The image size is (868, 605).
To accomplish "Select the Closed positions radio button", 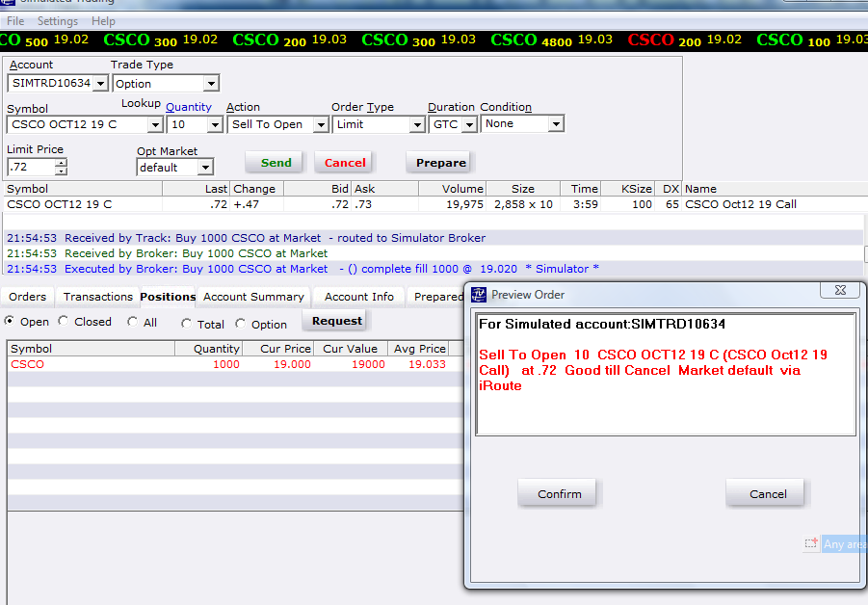I will (x=64, y=321).
